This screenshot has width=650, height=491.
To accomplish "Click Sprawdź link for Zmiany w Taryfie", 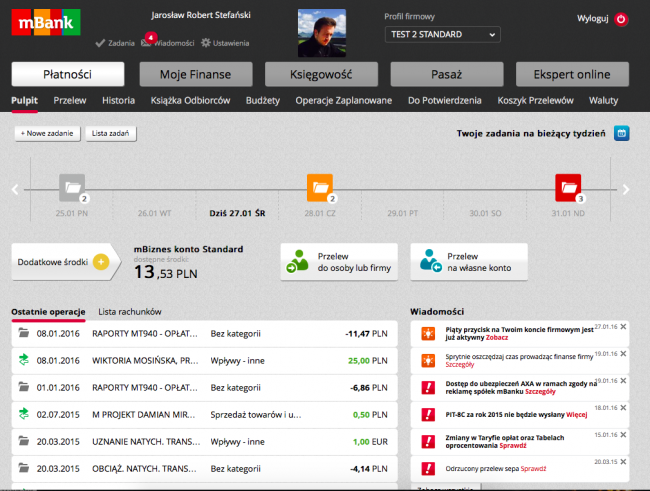I will [513, 446].
